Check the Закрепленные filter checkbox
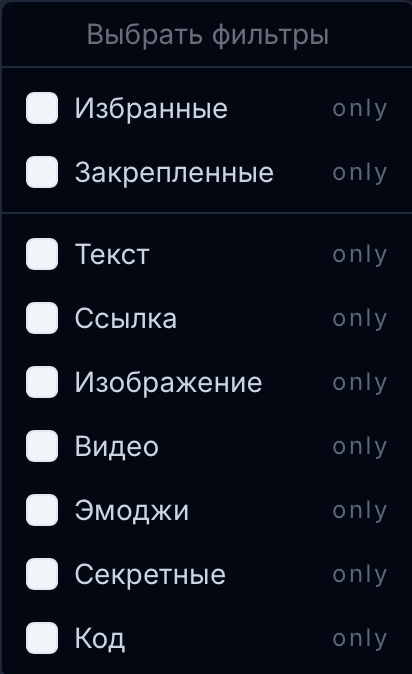412x674 pixels. point(42,172)
